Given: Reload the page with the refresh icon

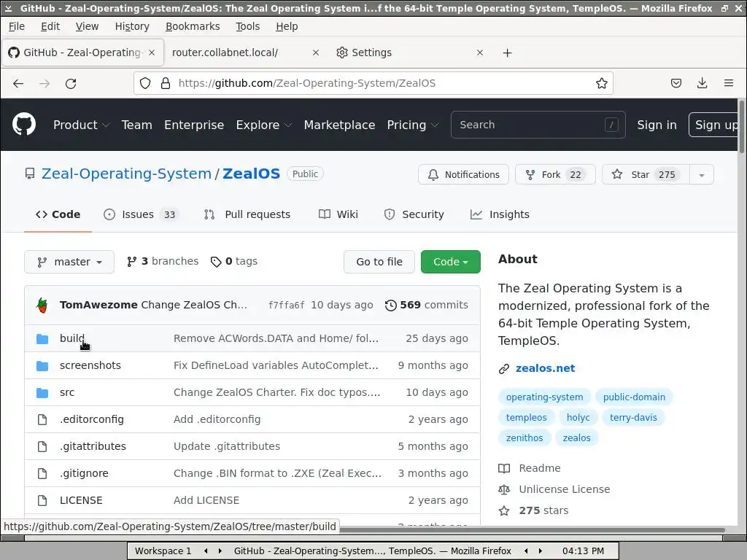Looking at the screenshot, I should pyautogui.click(x=71, y=83).
